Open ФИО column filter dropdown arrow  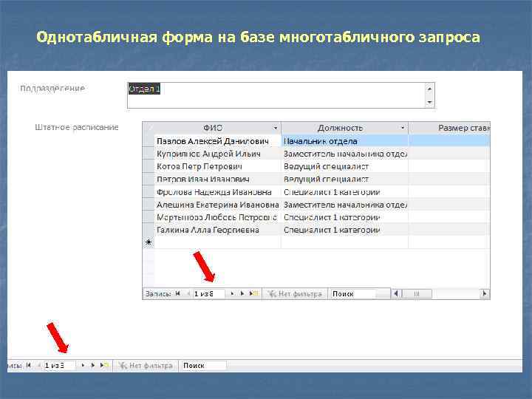(x=275, y=128)
